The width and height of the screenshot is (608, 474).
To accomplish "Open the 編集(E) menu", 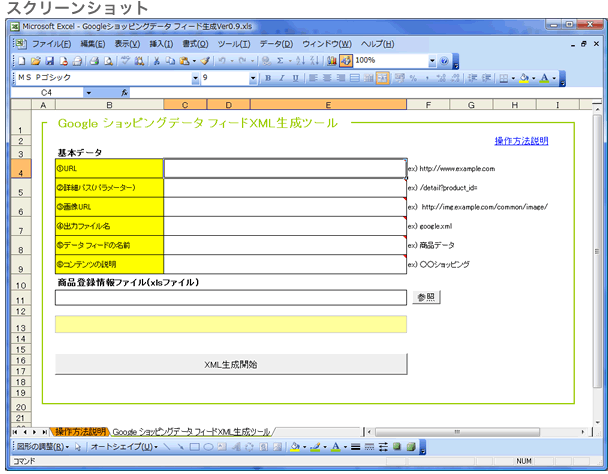I will coord(93,44).
